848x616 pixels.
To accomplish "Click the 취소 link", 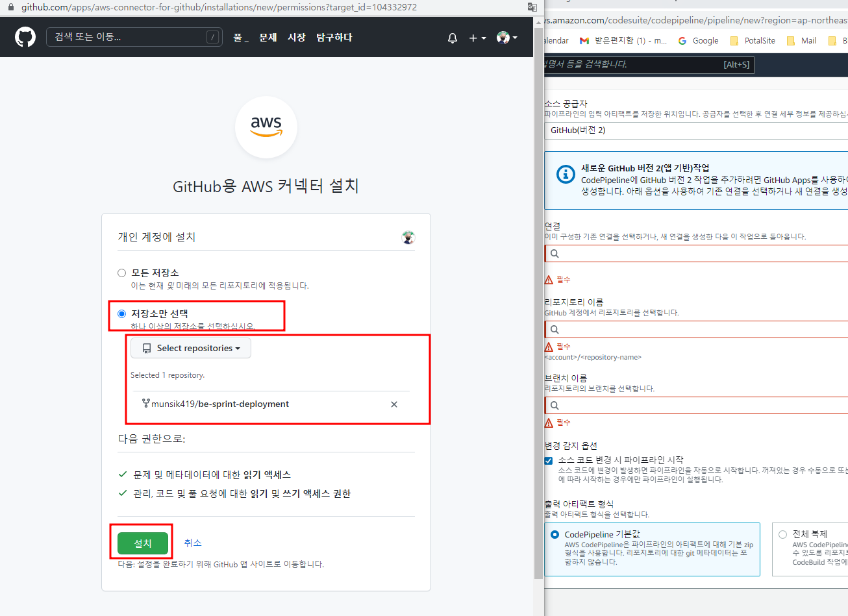I will pos(193,543).
